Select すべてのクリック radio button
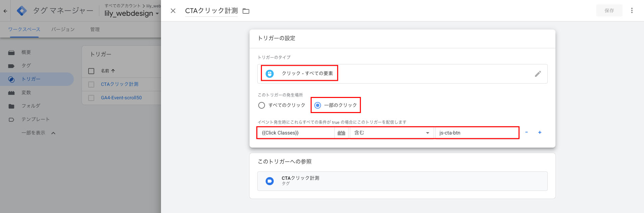The image size is (644, 213). pyautogui.click(x=262, y=105)
